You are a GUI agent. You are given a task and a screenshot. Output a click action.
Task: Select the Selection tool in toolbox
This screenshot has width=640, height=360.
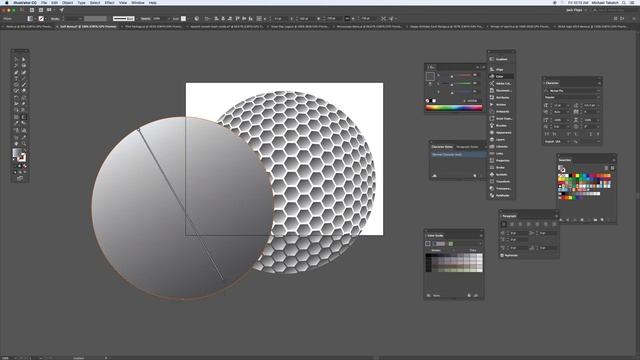click(x=16, y=59)
